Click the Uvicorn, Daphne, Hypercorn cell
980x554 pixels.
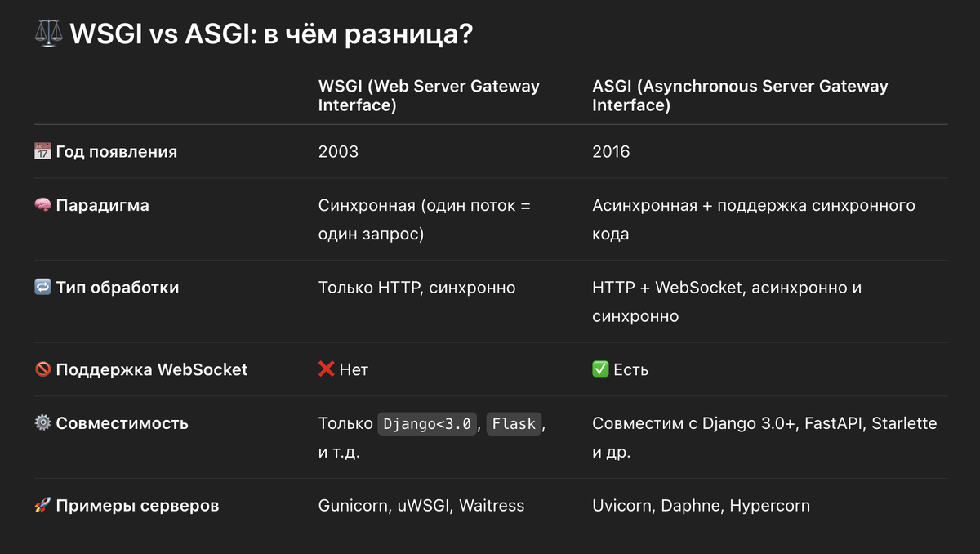701,506
